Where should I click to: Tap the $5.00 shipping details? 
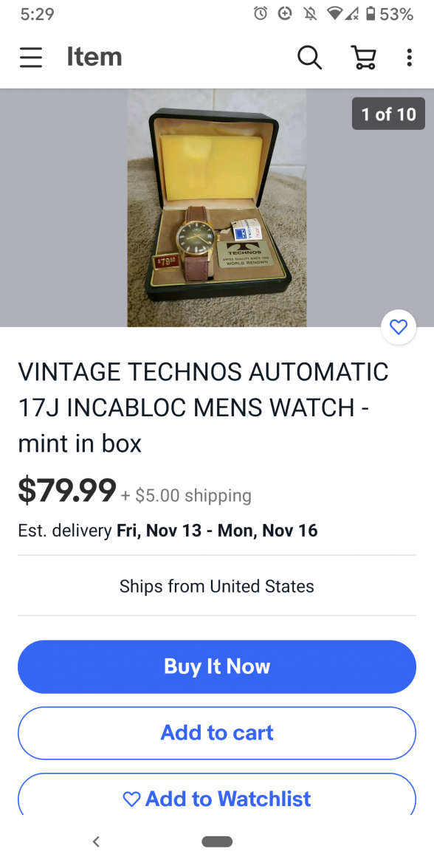click(186, 495)
